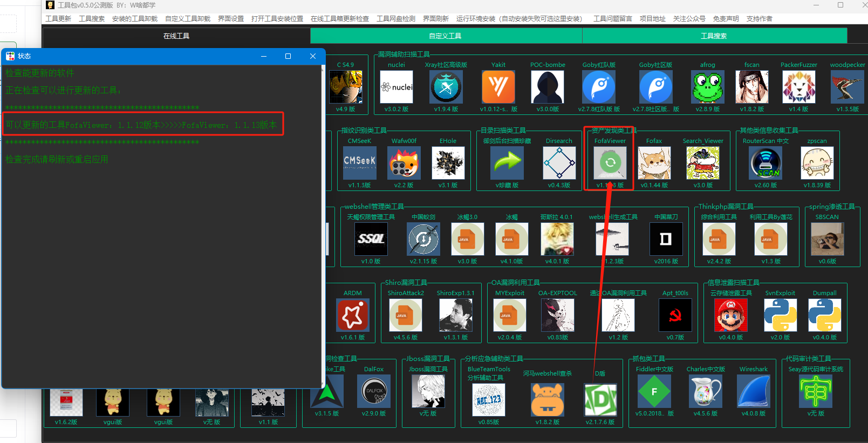Launch the nuclei scanner icon
Screen dimensions: 868x443
point(397,87)
